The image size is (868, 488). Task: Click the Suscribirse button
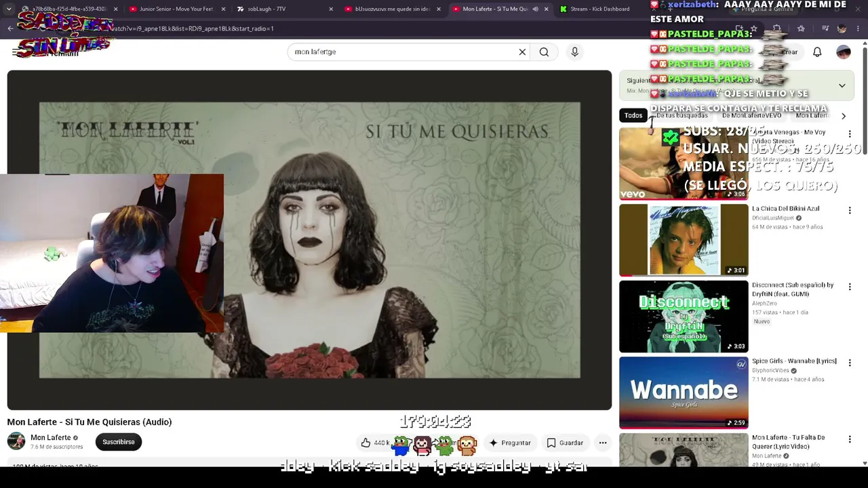(119, 442)
